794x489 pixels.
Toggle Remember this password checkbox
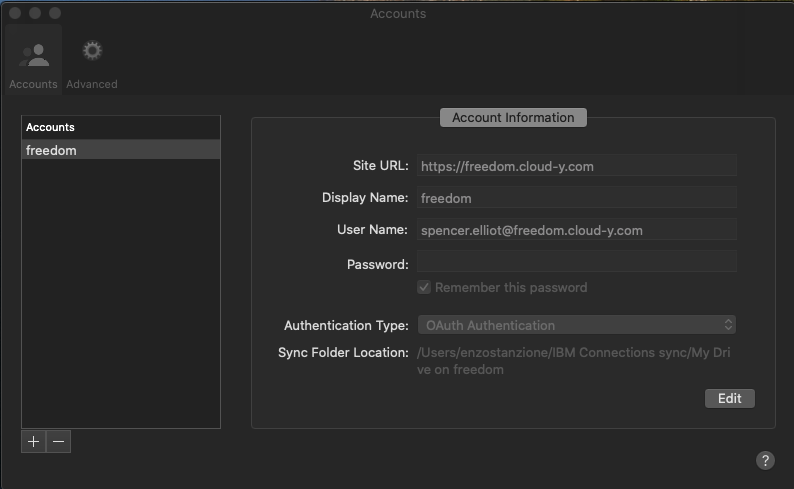425,287
